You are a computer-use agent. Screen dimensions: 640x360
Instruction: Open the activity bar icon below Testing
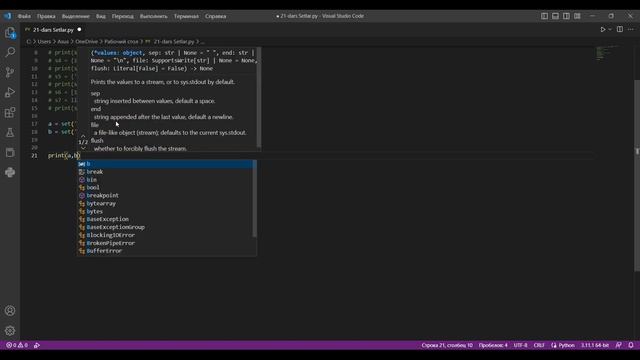click(x=10, y=152)
